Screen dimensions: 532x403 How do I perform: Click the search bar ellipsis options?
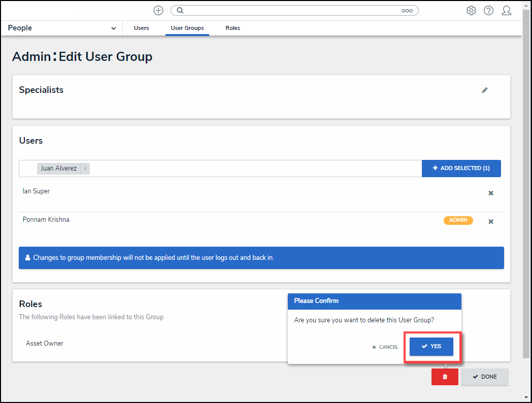(x=407, y=10)
